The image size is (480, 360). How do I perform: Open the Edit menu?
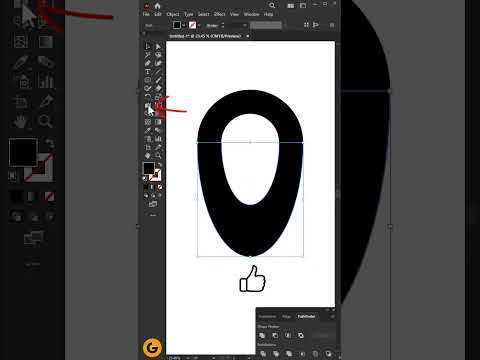(158, 14)
